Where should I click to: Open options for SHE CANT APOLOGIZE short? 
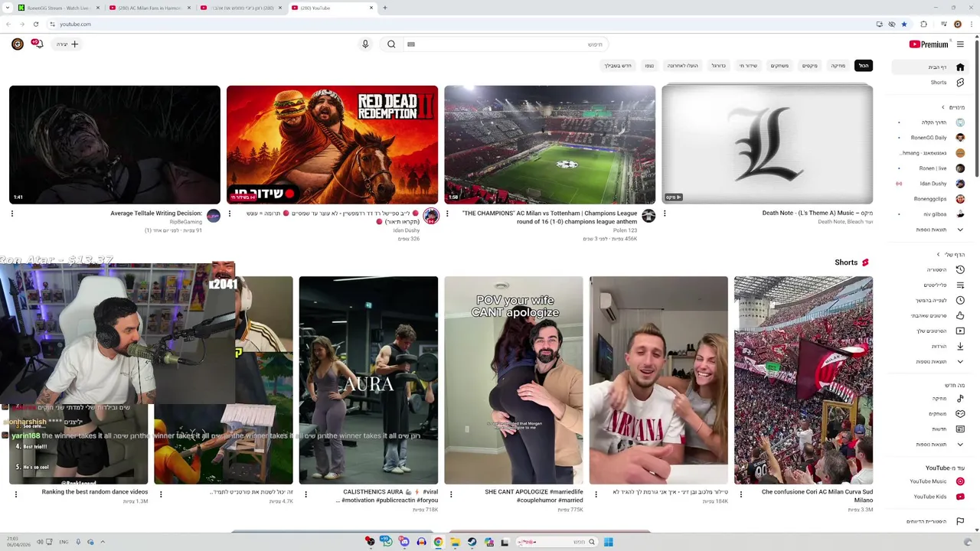[451, 494]
